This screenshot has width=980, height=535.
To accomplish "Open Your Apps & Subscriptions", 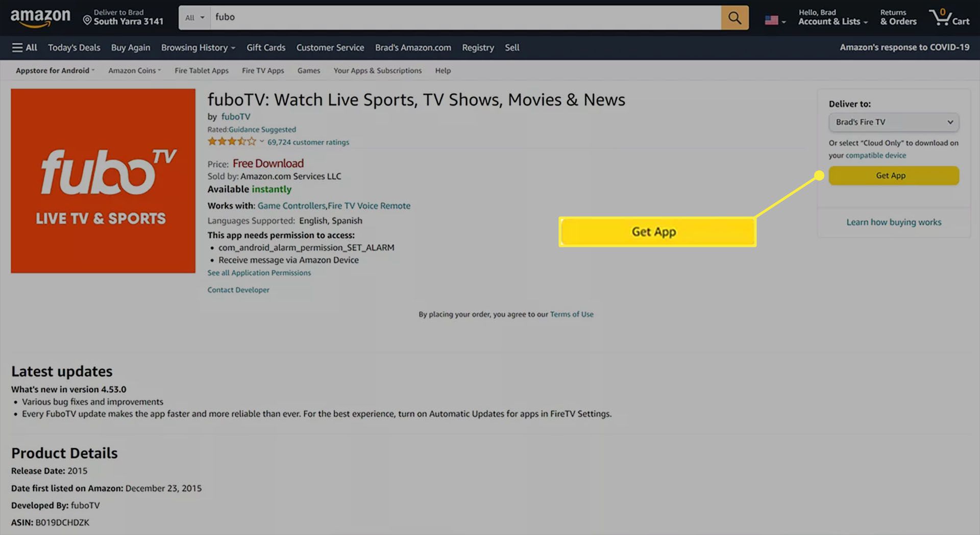I will click(378, 70).
